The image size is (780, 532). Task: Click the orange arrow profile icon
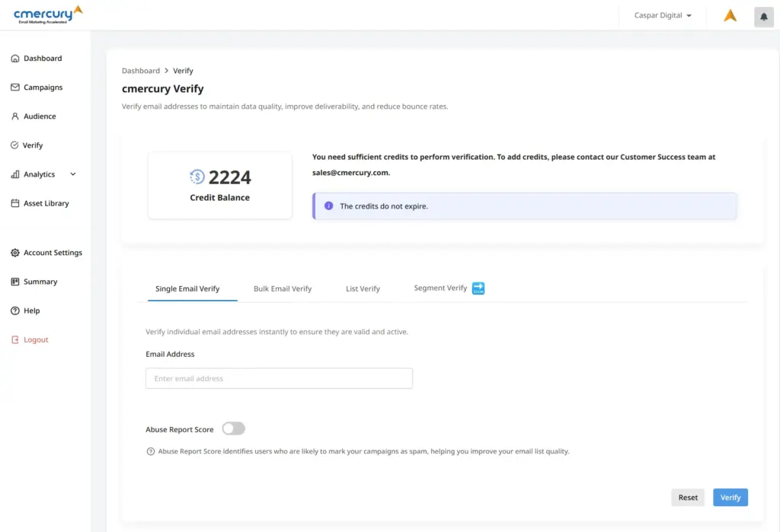click(730, 15)
